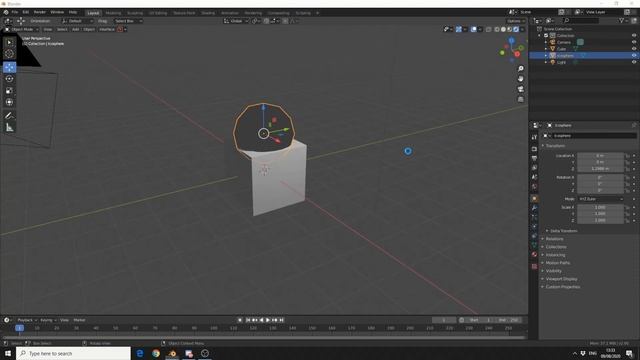Open the Global transform orientation dropdown
This screenshot has height=360, width=640.
(x=236, y=21)
